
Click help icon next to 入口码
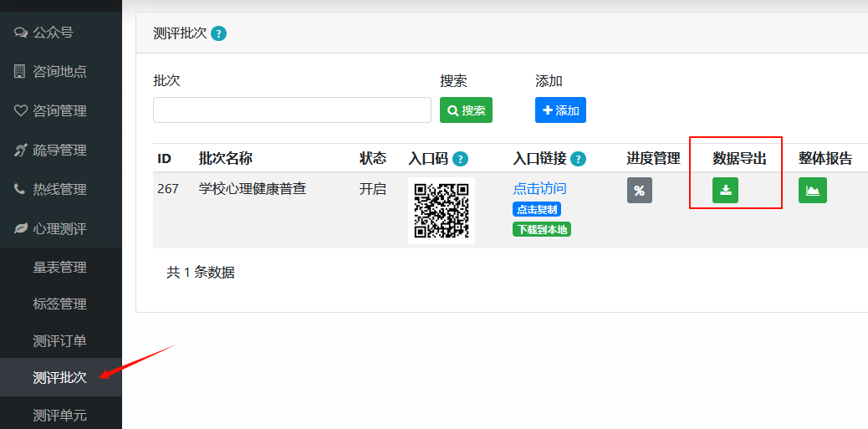[x=460, y=160]
